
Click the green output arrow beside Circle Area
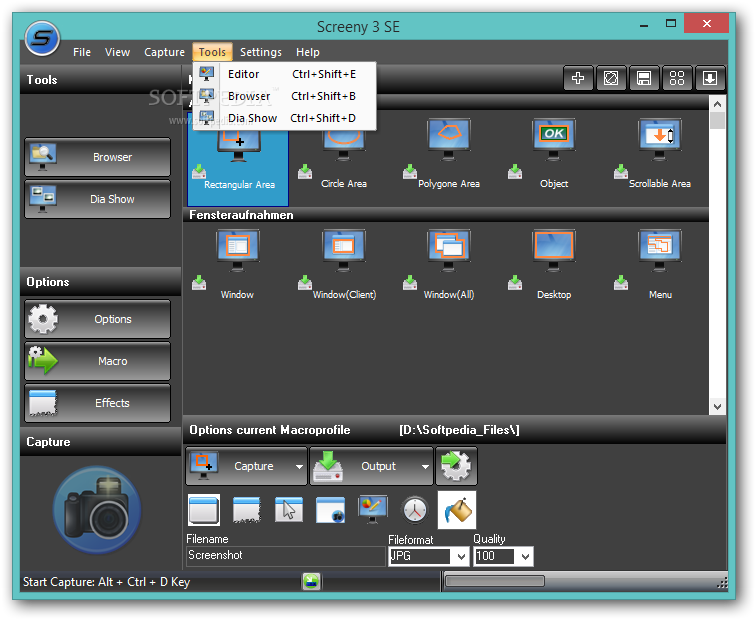tap(305, 172)
